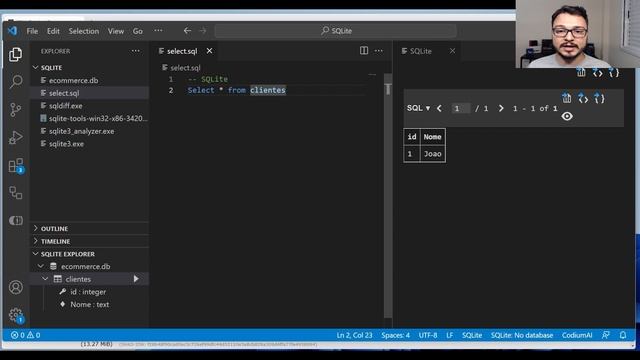
Task: Click the VS Code logo icon
Action: coord(12,31)
